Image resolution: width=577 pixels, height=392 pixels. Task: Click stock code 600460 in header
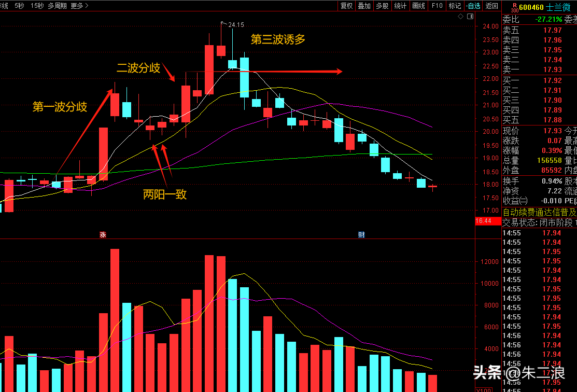[x=531, y=7]
